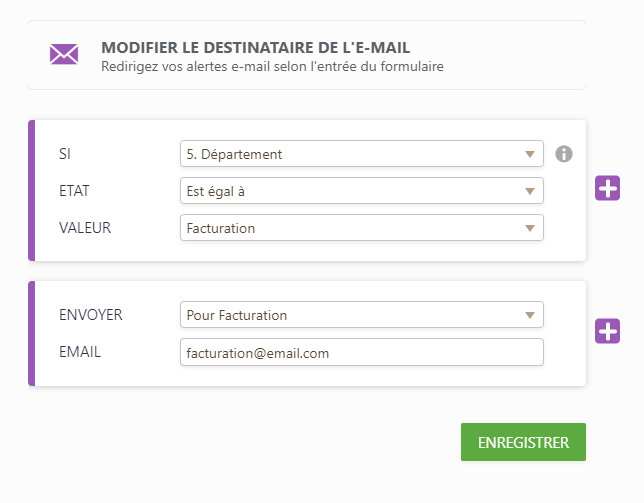Click the ETAT label
The width and height of the screenshot is (644, 503).
click(x=74, y=191)
